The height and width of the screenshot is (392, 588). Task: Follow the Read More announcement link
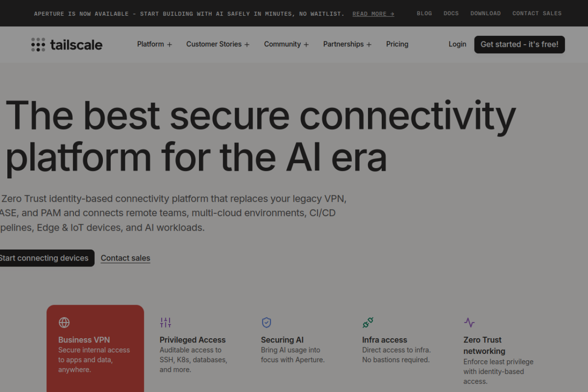pos(373,14)
